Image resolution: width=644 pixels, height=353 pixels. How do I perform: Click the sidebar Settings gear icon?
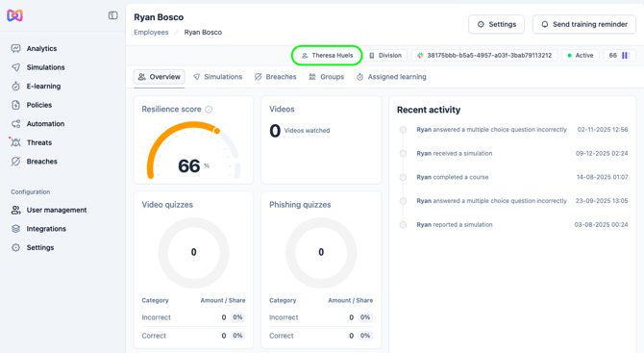[x=15, y=248]
